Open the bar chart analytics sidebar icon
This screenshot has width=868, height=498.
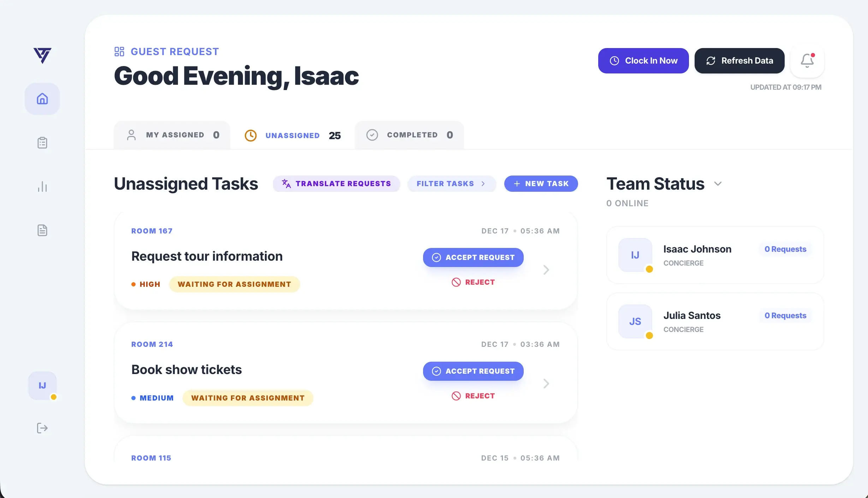coord(42,186)
